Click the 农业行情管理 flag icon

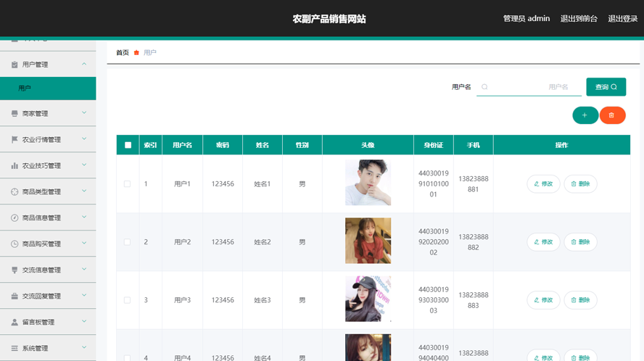pos(15,140)
